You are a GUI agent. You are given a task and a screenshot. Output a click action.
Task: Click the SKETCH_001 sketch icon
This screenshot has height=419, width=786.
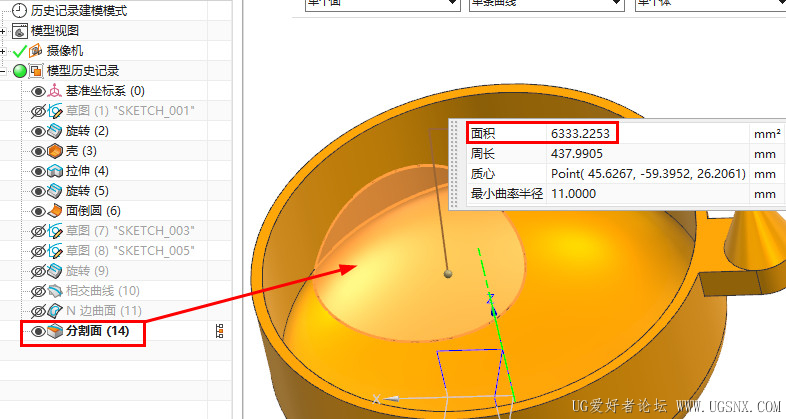pos(55,111)
